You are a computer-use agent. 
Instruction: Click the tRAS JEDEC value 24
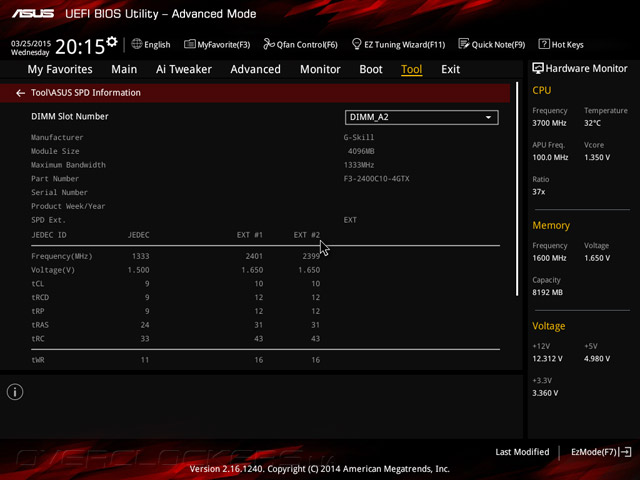pyautogui.click(x=145, y=325)
